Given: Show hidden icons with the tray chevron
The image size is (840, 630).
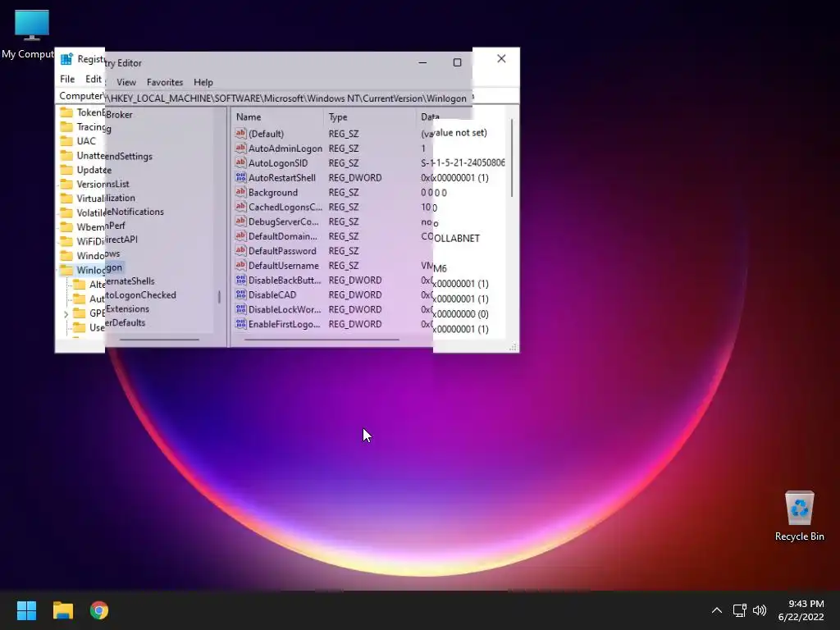Looking at the screenshot, I should (x=717, y=610).
